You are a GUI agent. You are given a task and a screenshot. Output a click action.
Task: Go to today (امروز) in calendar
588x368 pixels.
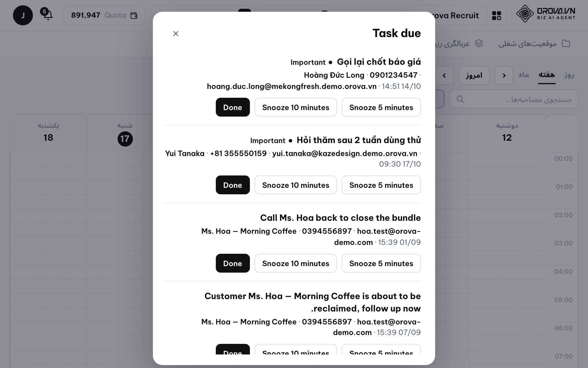pyautogui.click(x=474, y=75)
